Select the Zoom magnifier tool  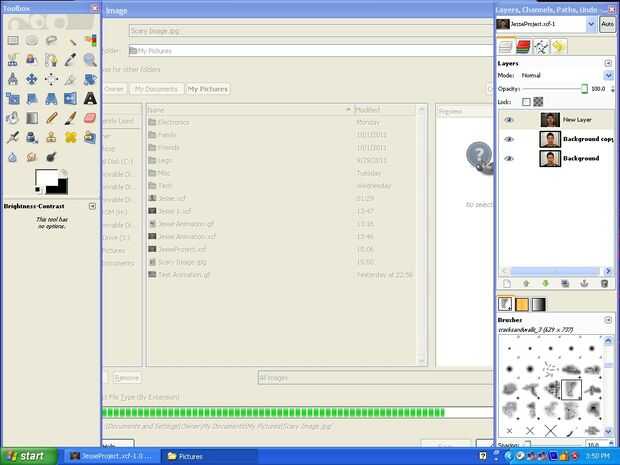(90, 60)
